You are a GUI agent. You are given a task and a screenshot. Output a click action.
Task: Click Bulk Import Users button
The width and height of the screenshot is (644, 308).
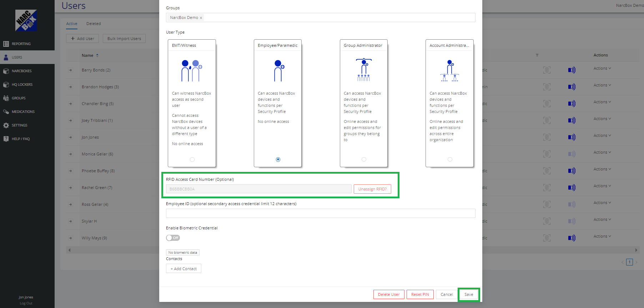(x=124, y=39)
